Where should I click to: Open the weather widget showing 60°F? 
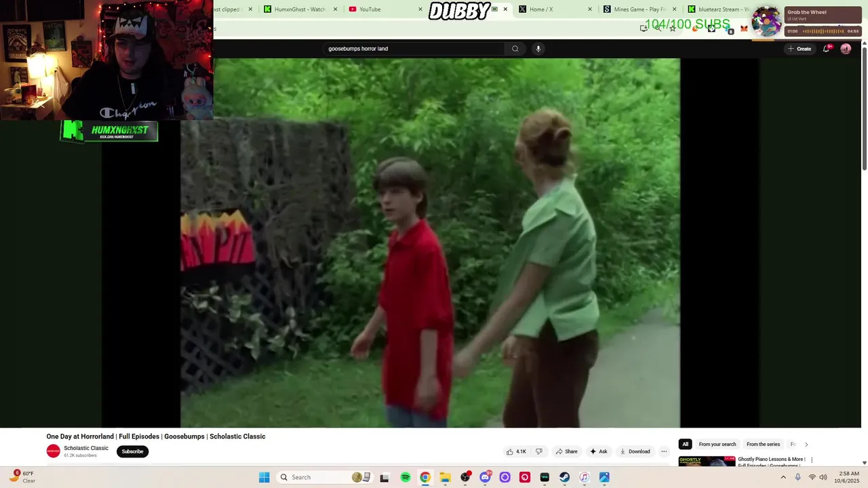point(22,477)
